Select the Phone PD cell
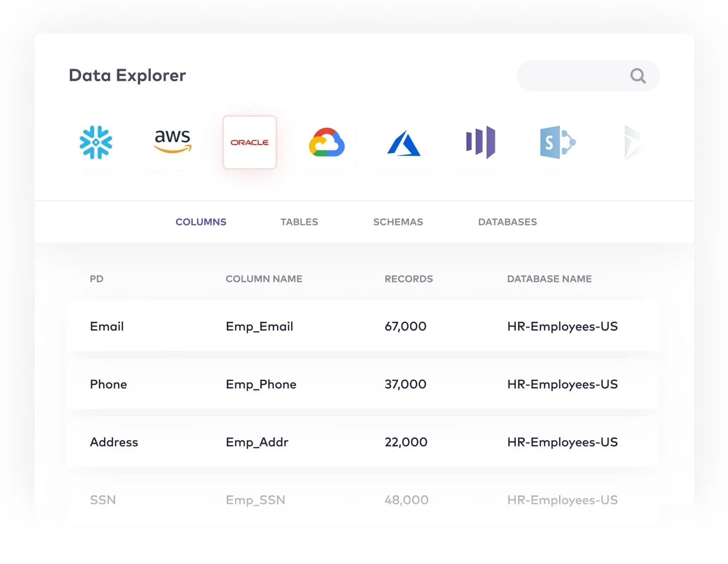728x564 pixels. [x=108, y=384]
